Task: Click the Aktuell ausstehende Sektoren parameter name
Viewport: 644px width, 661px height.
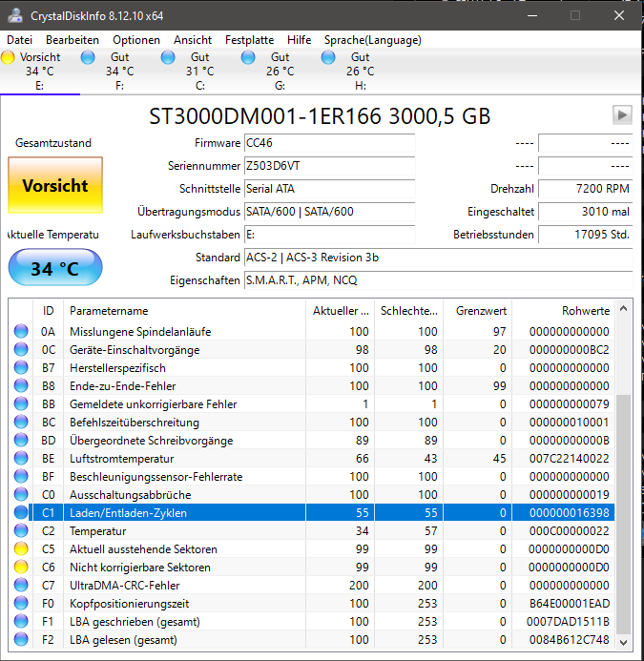Action: coord(143,548)
